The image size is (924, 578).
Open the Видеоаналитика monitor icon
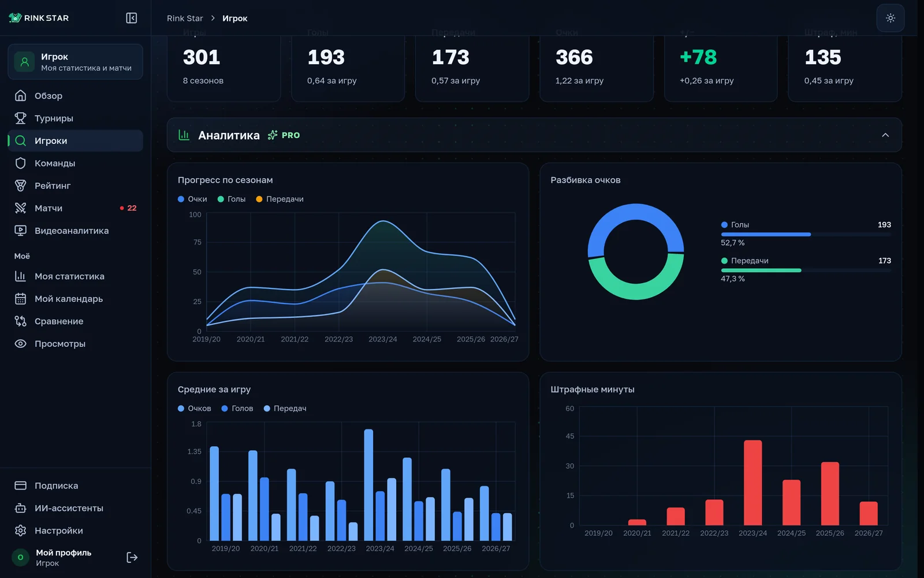[20, 231]
